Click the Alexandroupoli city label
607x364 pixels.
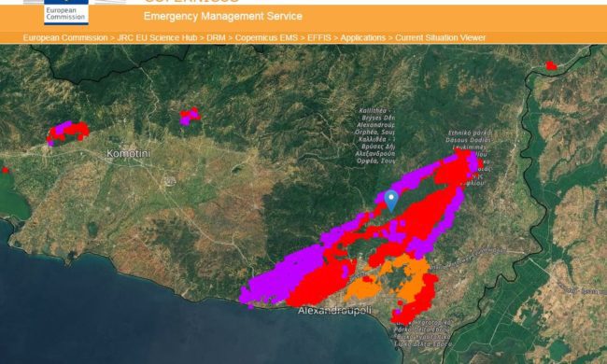click(x=334, y=310)
